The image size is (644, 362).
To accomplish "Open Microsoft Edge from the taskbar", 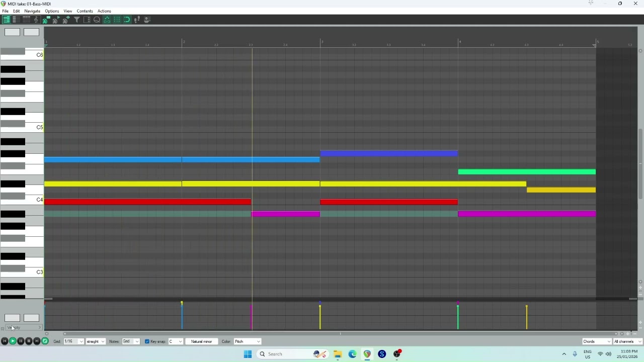I will pos(352,354).
